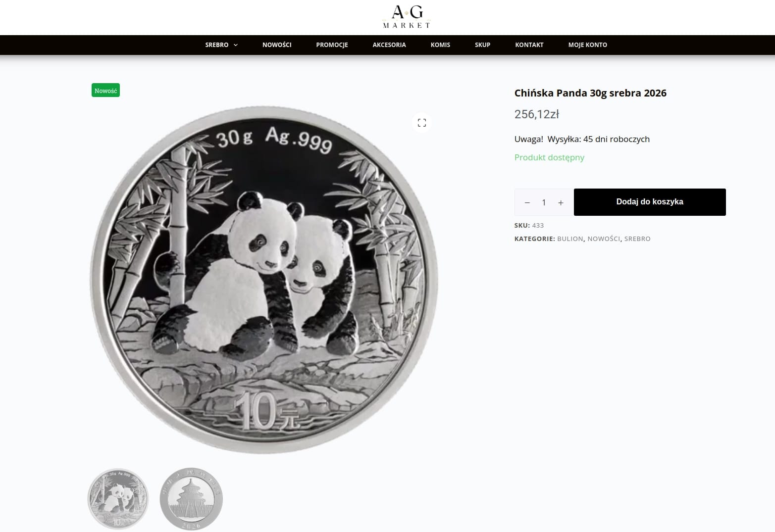Open Akcesoria in navigation bar
775x532 pixels.
[x=389, y=45]
